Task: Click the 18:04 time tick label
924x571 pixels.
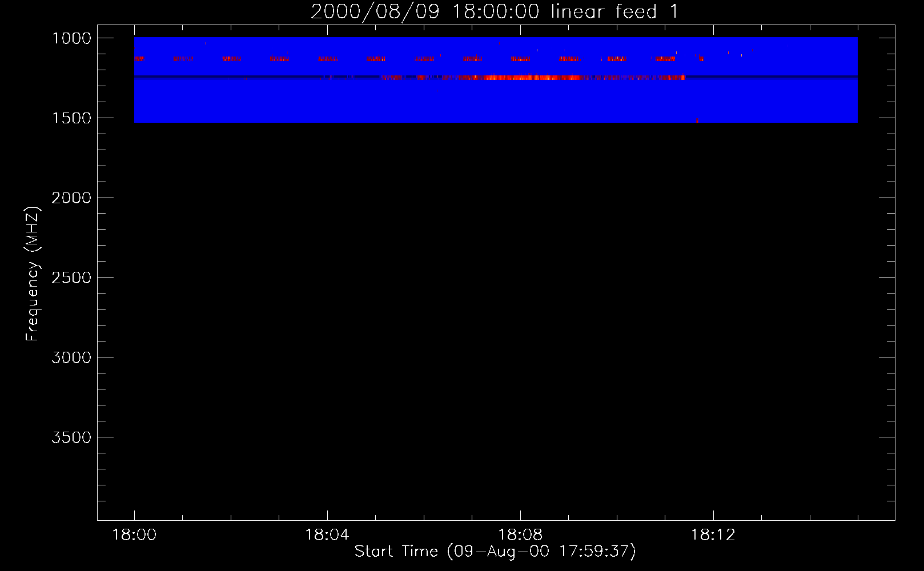Action: tap(327, 535)
